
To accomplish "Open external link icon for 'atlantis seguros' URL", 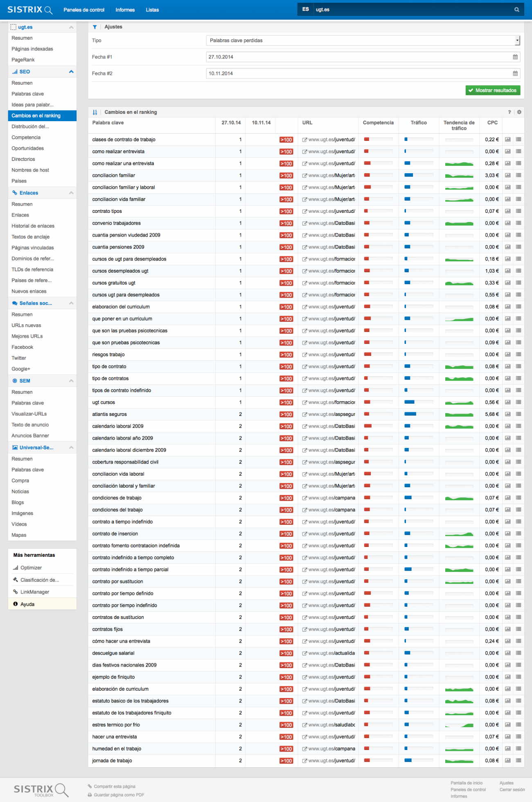I will 304,414.
